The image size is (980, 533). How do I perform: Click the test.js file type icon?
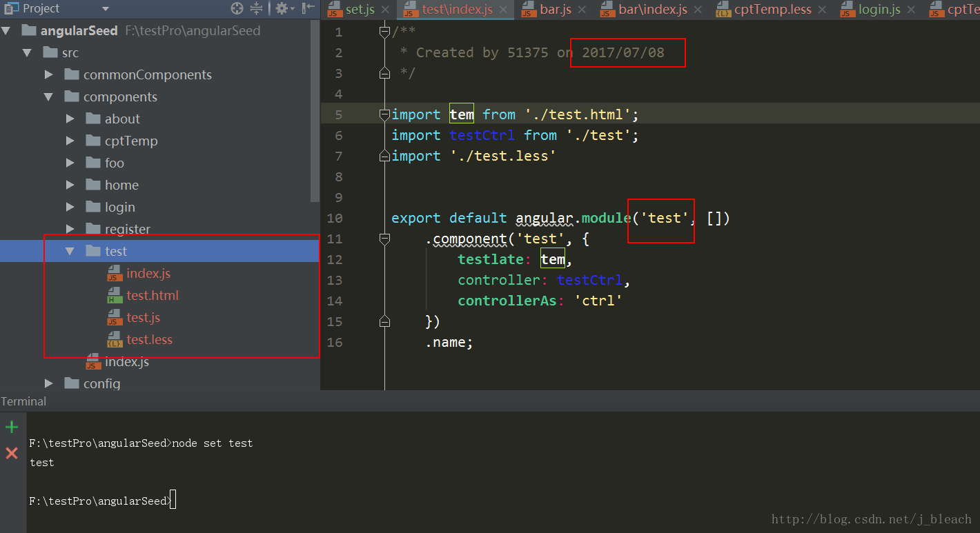[115, 318]
